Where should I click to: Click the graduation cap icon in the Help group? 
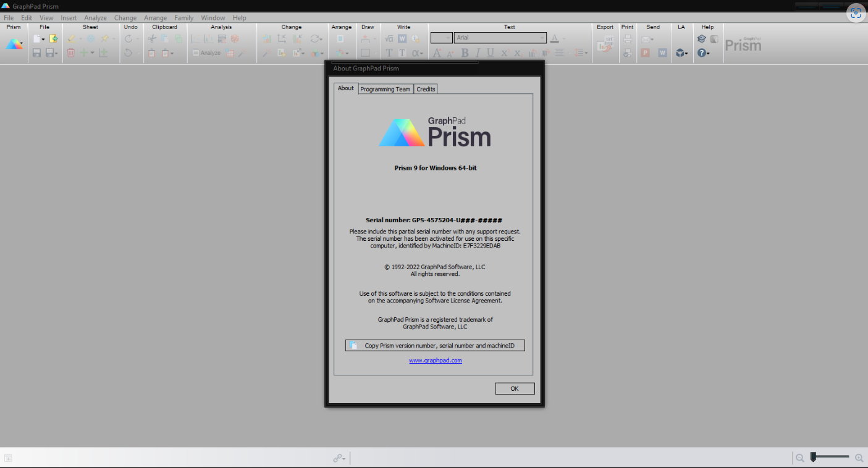pyautogui.click(x=702, y=38)
